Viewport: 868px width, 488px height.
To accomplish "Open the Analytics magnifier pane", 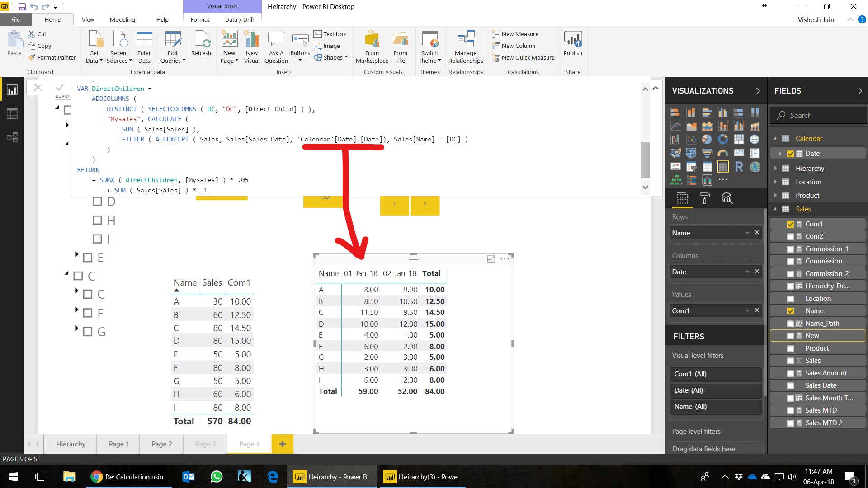I will click(727, 198).
